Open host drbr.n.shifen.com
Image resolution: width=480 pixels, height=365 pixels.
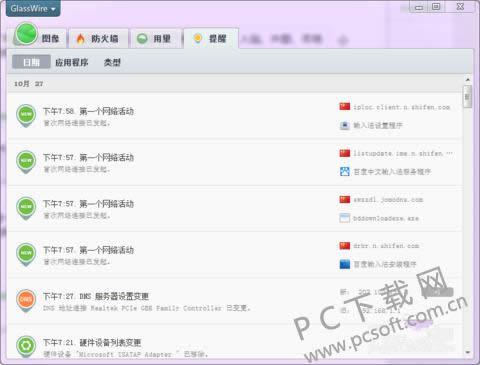coord(386,246)
